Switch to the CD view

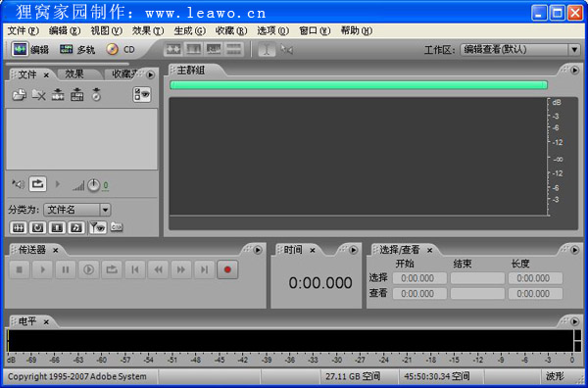120,49
